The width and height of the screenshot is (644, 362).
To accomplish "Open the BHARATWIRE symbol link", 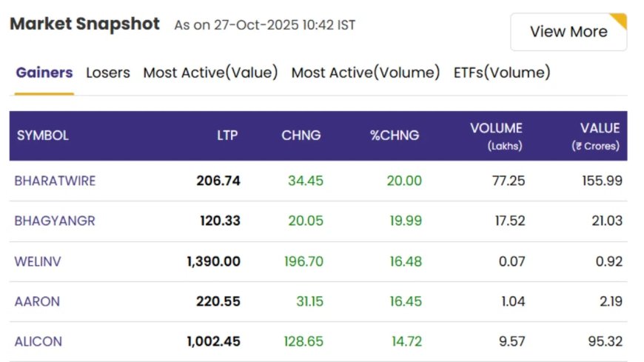I will click(x=55, y=181).
